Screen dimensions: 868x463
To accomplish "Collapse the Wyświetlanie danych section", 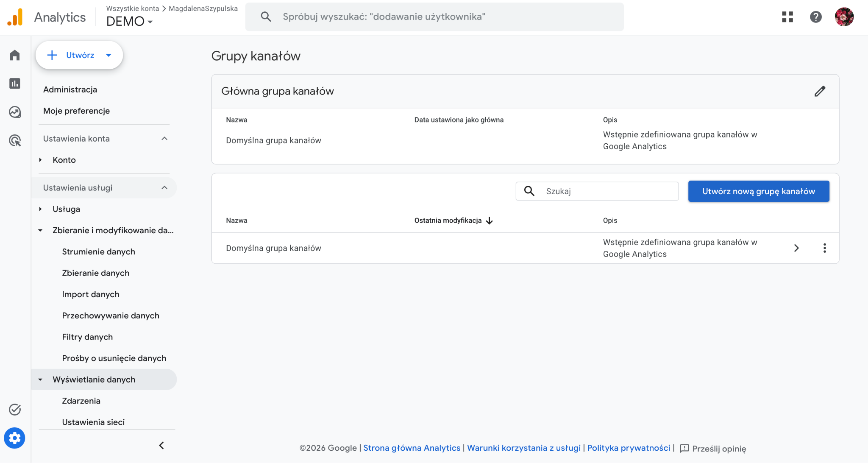I will 40,379.
